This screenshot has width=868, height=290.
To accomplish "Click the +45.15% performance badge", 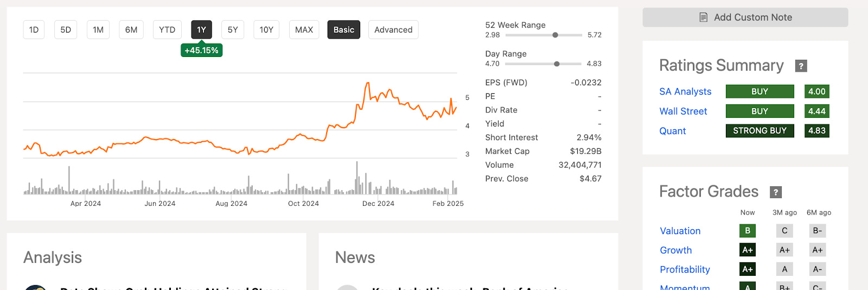I will pyautogui.click(x=201, y=51).
